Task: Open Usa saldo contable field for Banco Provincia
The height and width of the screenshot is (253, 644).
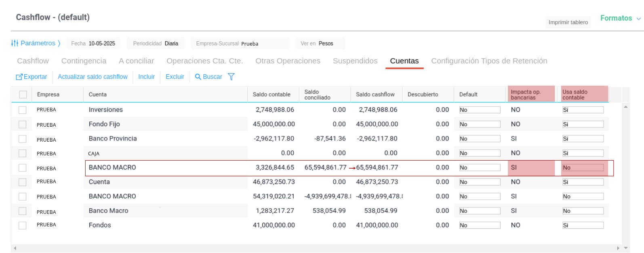Action: (x=583, y=139)
